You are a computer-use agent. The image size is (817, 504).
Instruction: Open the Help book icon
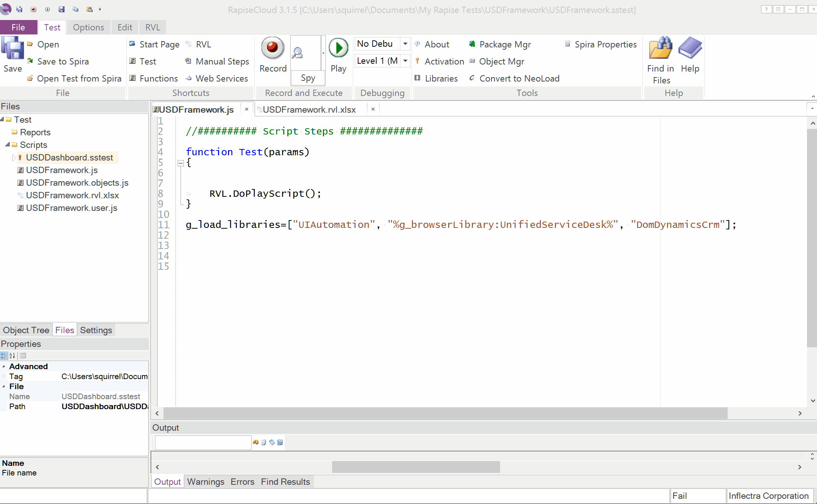[690, 49]
